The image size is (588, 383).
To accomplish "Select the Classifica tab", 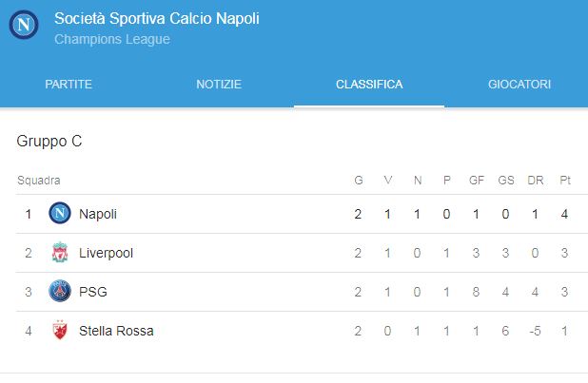I will (x=369, y=85).
